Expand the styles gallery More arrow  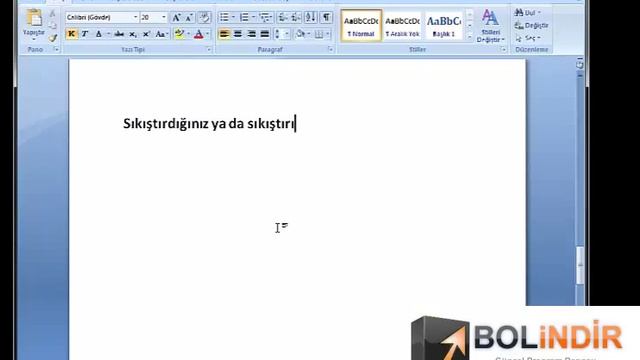[x=469, y=37]
